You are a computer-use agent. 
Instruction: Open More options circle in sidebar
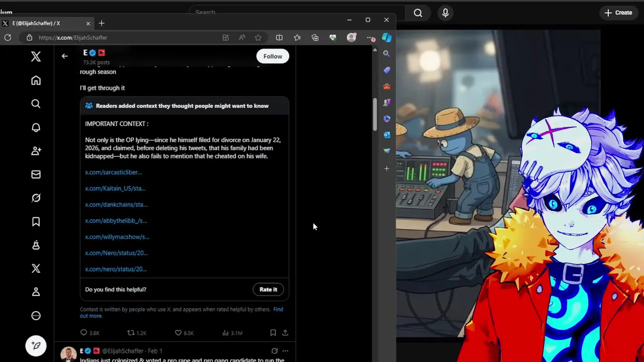pos(36,316)
